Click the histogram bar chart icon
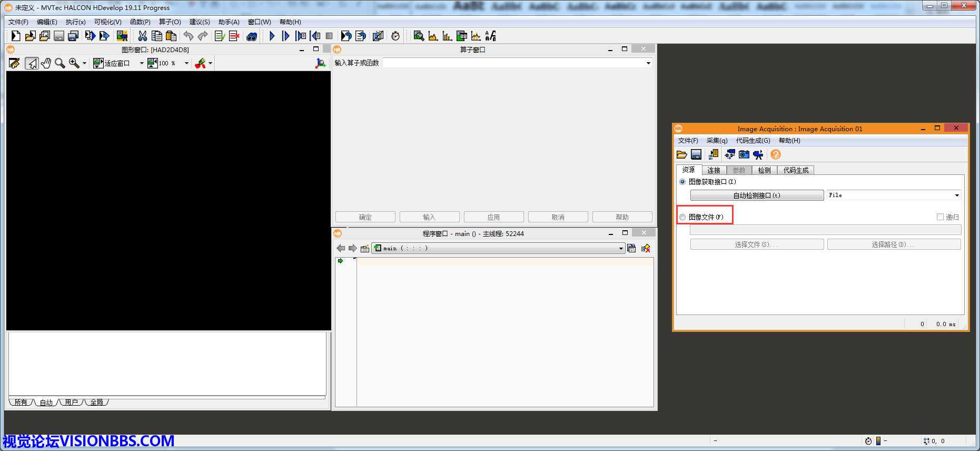The image size is (980, 451). click(x=447, y=36)
